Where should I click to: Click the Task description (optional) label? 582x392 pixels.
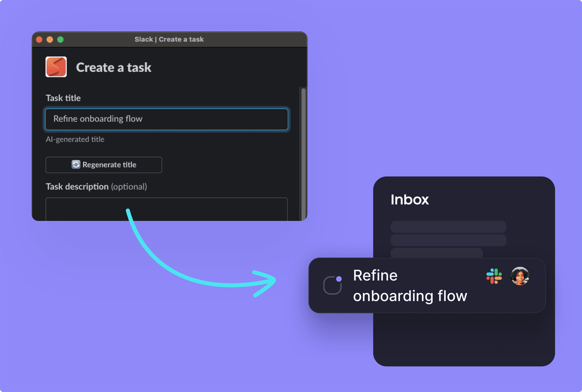pyautogui.click(x=96, y=187)
